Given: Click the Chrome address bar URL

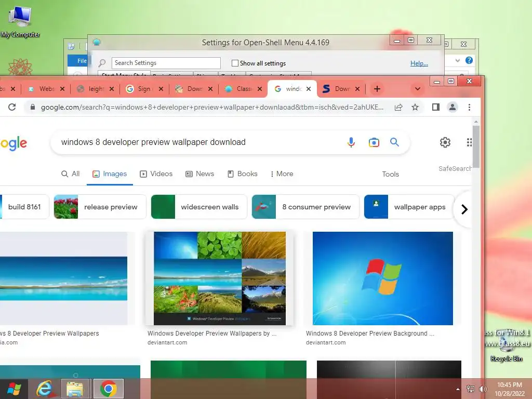Looking at the screenshot, I should tap(212, 107).
